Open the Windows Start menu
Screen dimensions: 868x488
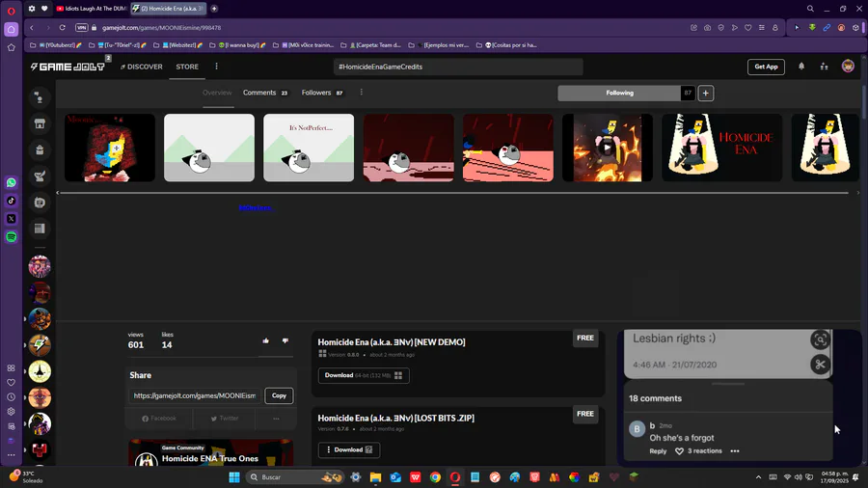point(234,477)
